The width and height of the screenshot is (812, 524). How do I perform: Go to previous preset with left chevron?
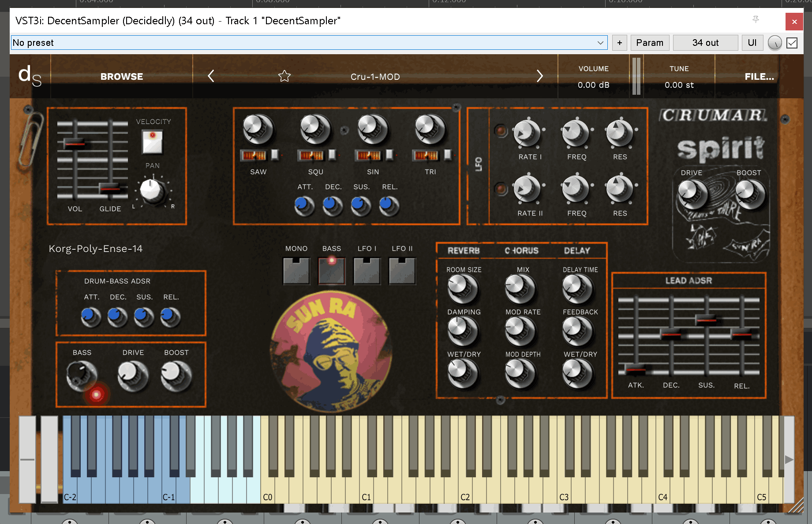[211, 76]
